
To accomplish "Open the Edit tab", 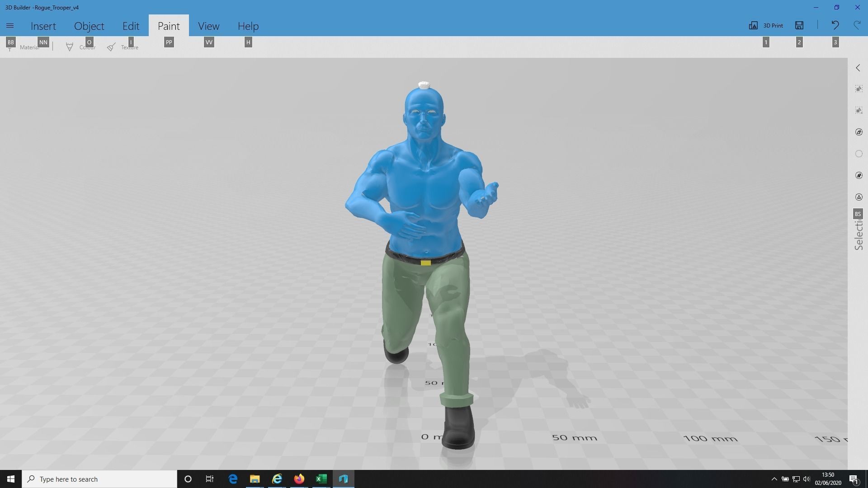I will (131, 26).
